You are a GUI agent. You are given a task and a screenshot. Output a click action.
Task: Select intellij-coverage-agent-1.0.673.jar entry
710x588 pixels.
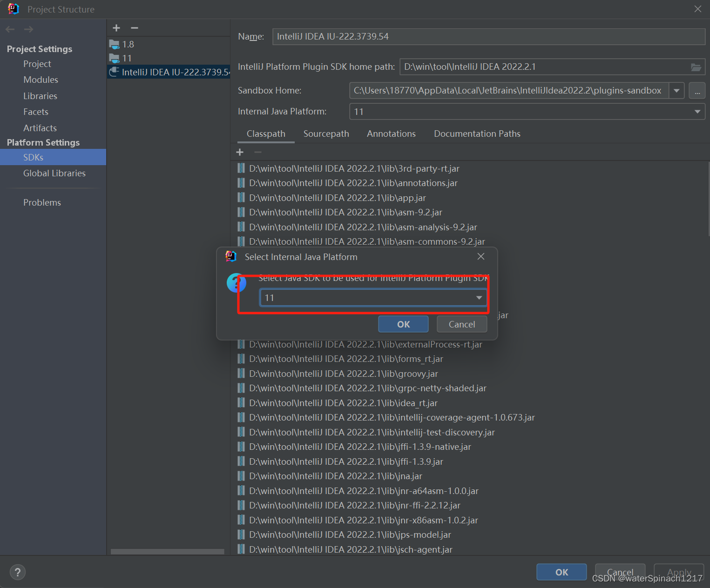[392, 417]
